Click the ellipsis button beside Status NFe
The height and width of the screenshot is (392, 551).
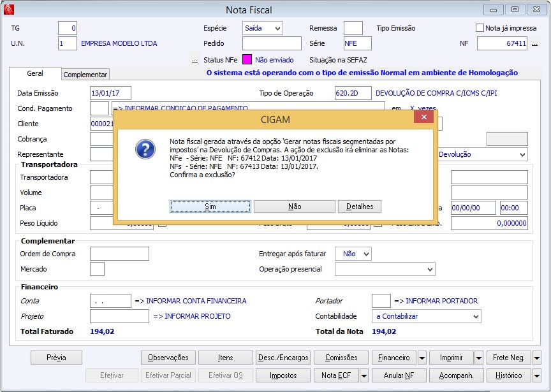(195, 60)
